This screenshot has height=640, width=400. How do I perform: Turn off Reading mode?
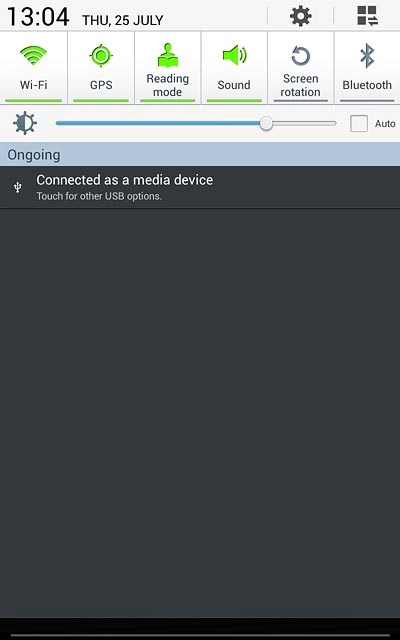pos(168,68)
